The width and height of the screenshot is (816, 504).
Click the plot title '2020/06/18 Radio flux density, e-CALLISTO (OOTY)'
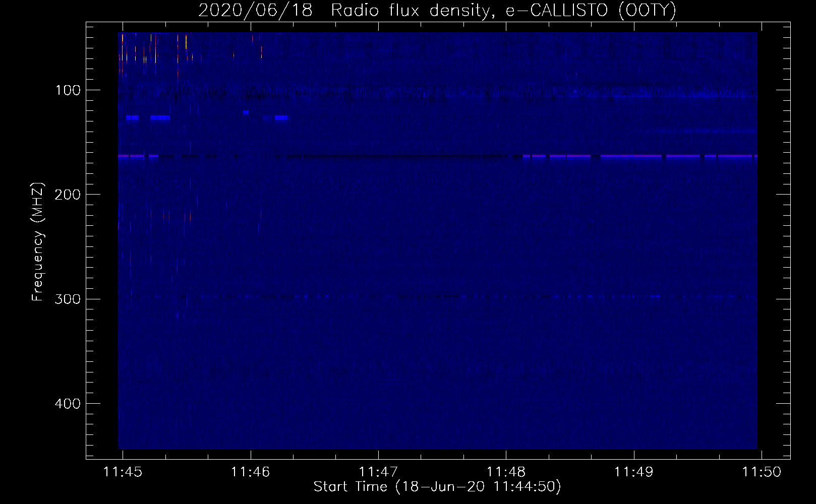tap(437, 10)
